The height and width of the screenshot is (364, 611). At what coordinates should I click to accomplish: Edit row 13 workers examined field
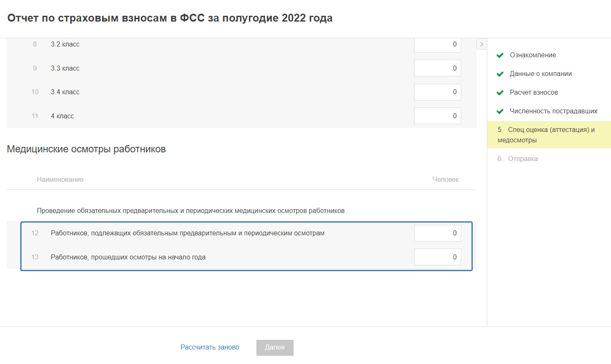[437, 257]
